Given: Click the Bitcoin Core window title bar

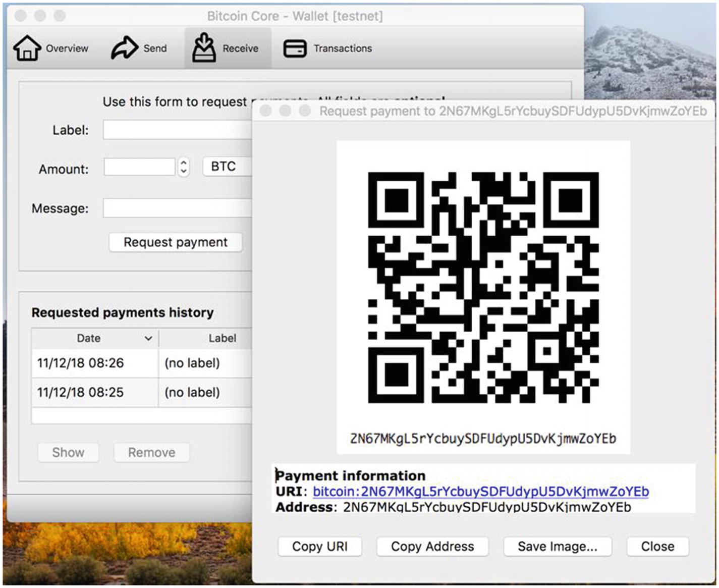Looking at the screenshot, I should 295,16.
